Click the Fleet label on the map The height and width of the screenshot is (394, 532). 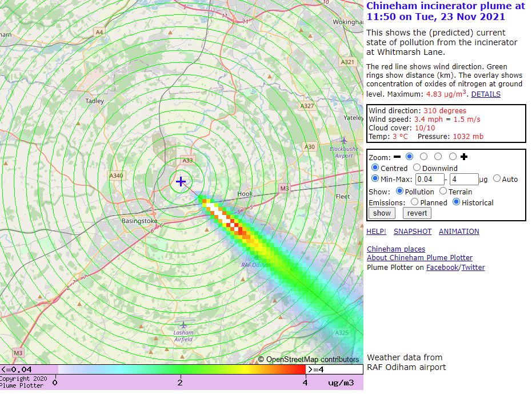pyautogui.click(x=343, y=196)
